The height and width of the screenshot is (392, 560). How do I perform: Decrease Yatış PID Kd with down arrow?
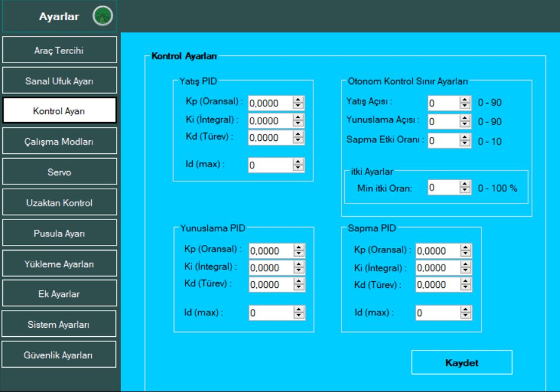(x=298, y=141)
